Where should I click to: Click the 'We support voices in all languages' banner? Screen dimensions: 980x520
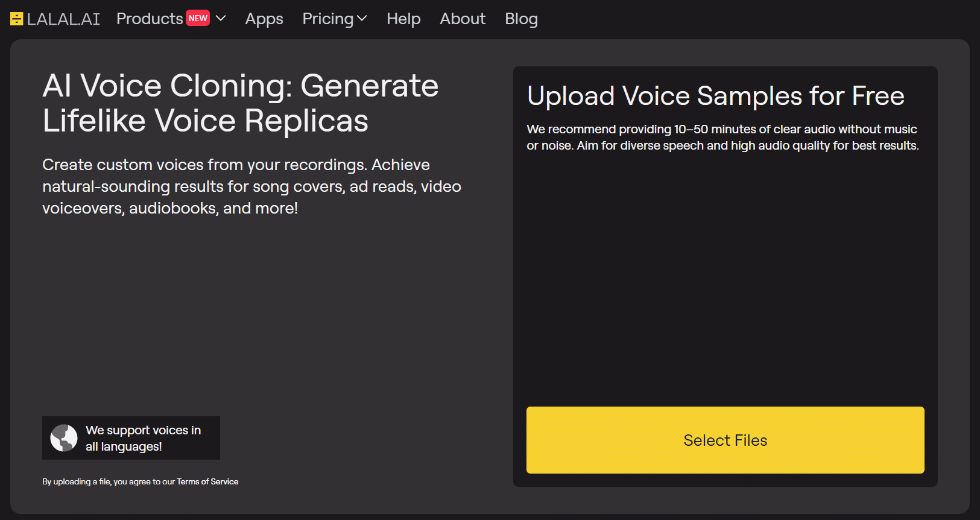(131, 438)
